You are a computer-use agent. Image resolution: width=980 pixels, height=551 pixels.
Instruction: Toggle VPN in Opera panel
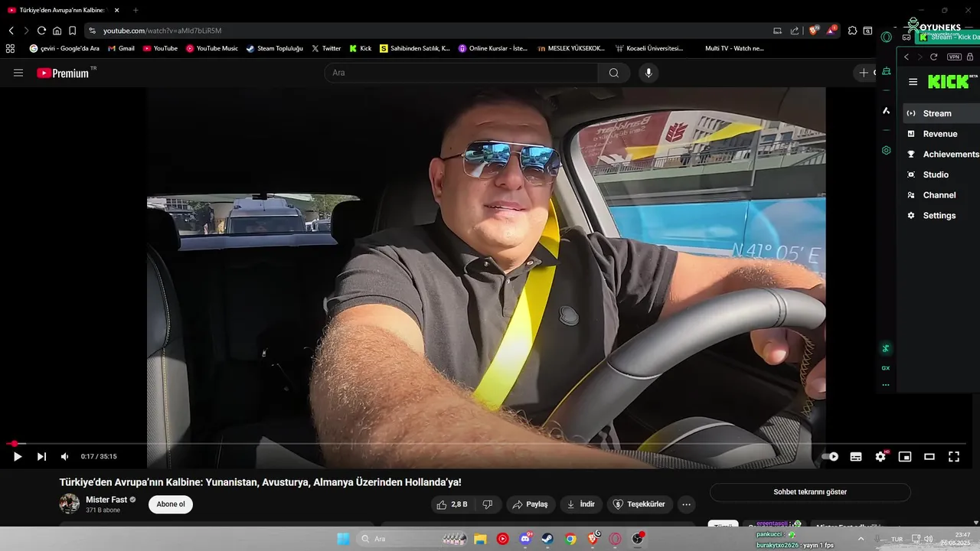(x=954, y=57)
